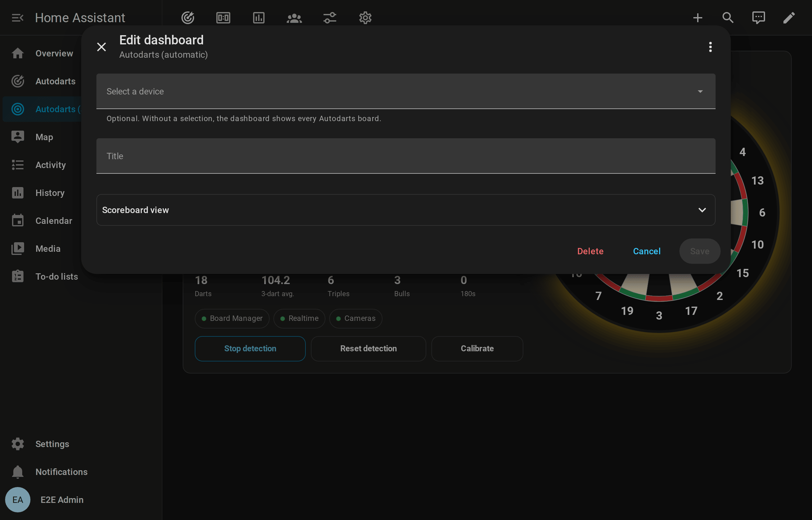Open the assistant chat bubble icon
Image resolution: width=812 pixels, height=520 pixels.
[758, 17]
